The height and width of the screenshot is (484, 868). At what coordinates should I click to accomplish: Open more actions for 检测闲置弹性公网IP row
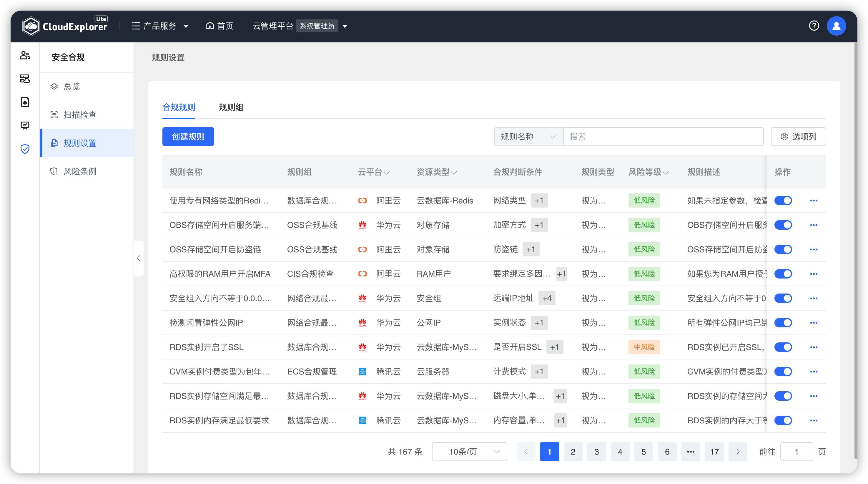[x=813, y=323]
